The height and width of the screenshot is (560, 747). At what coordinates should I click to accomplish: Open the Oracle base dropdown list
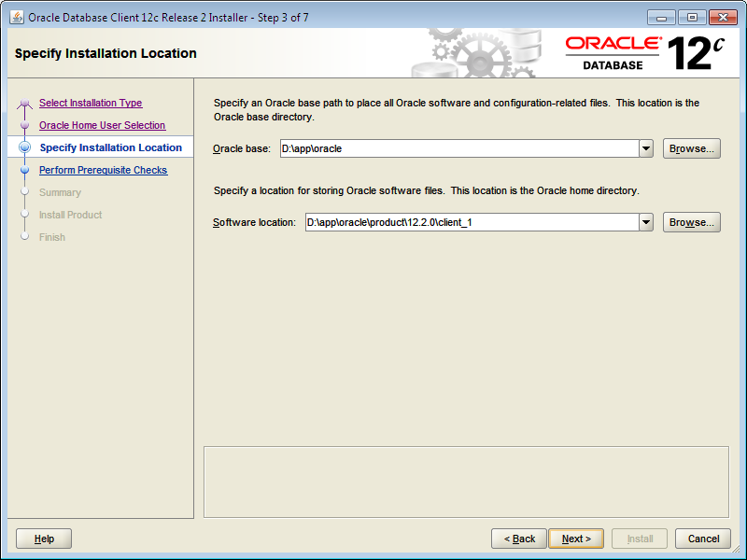click(x=645, y=147)
